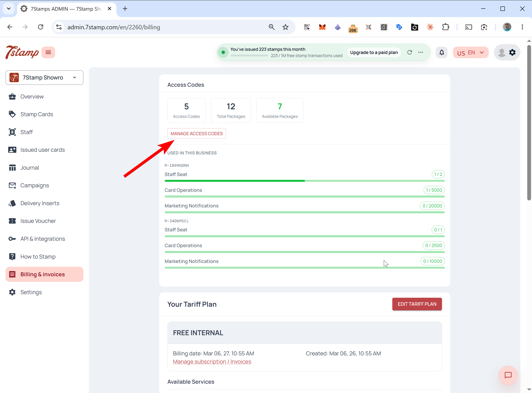
Task: Click the 5 Access Codes stat card
Action: pyautogui.click(x=186, y=110)
